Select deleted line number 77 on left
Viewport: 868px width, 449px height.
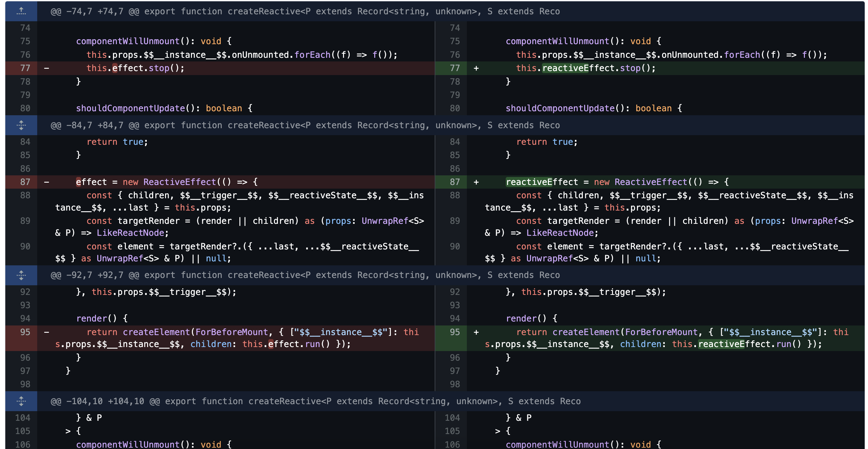pyautogui.click(x=25, y=68)
